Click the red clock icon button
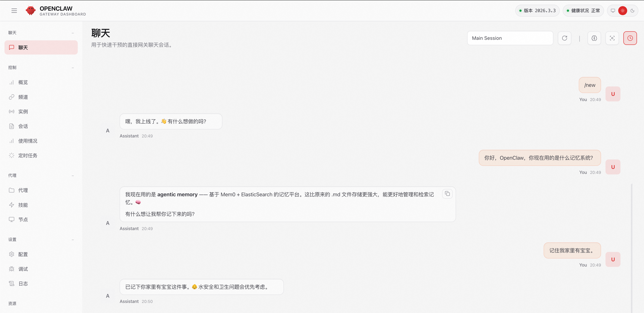 (630, 38)
